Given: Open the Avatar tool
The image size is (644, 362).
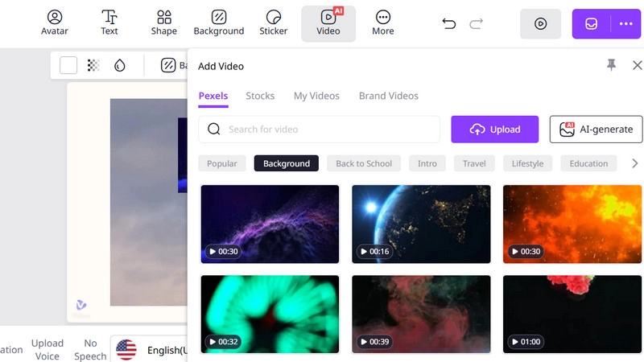Looking at the screenshot, I should [55, 23].
